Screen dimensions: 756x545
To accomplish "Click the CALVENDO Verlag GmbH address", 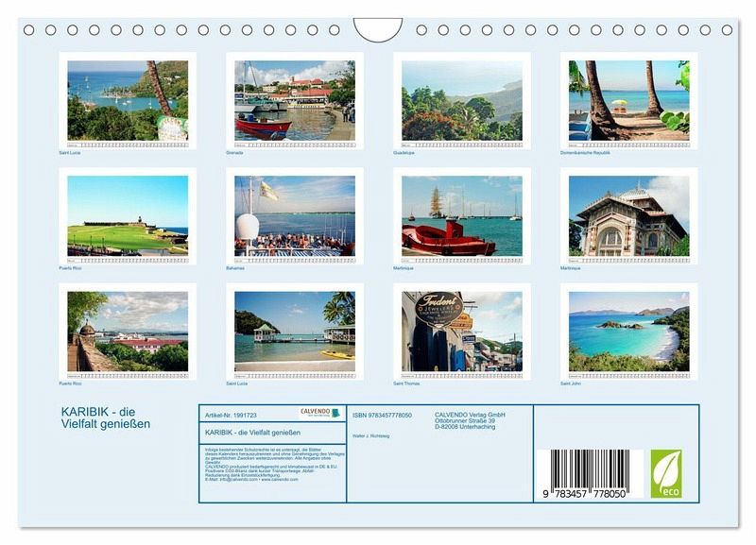I will click(x=470, y=420).
